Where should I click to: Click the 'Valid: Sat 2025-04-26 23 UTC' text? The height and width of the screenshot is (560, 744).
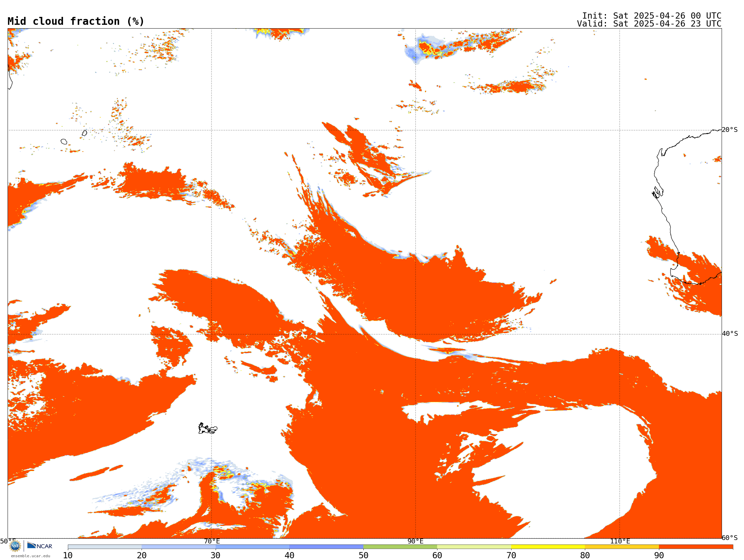tap(649, 24)
